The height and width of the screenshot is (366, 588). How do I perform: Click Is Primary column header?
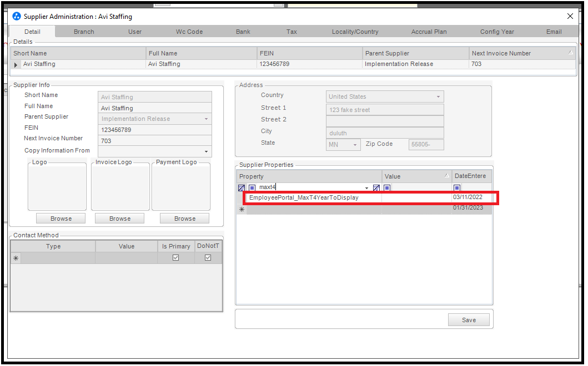[x=176, y=246]
